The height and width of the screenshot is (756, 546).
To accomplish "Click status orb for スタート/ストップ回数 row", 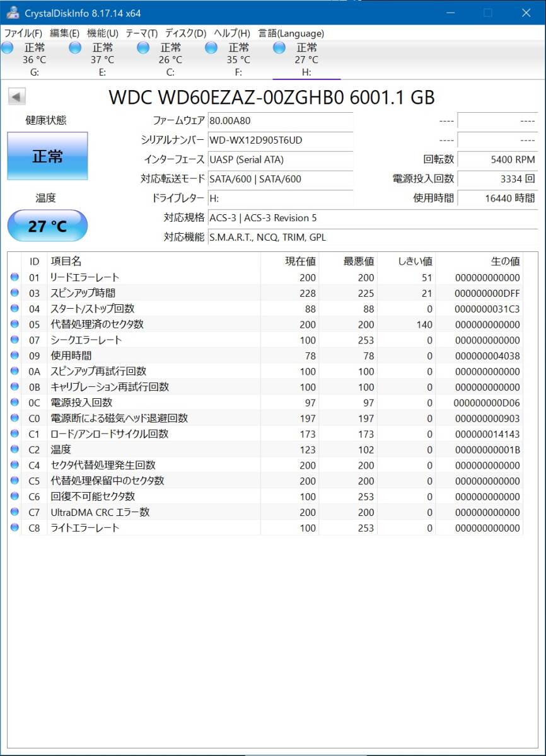I will (15, 309).
